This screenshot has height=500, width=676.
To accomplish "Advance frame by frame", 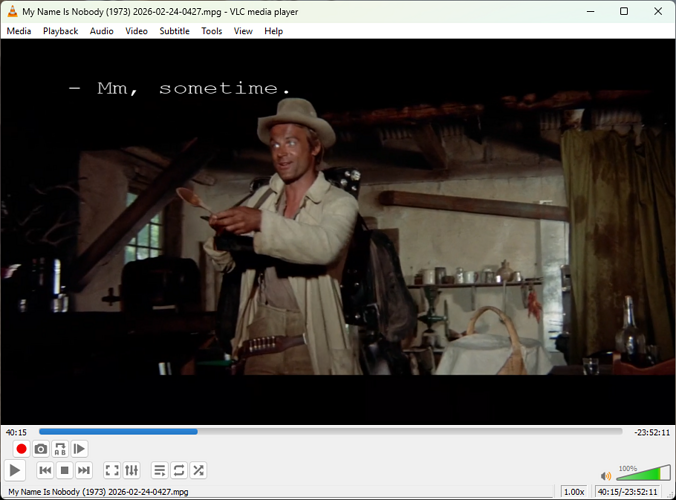I will click(79, 449).
